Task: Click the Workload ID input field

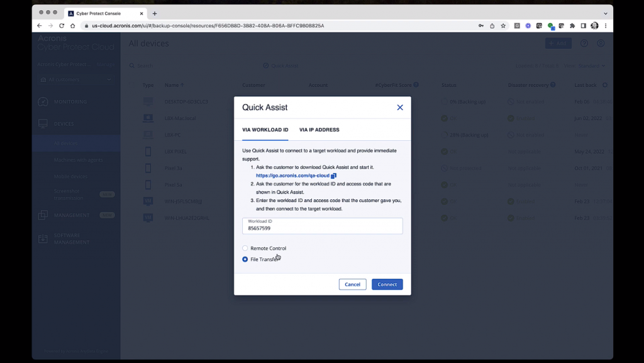Action: point(323,226)
